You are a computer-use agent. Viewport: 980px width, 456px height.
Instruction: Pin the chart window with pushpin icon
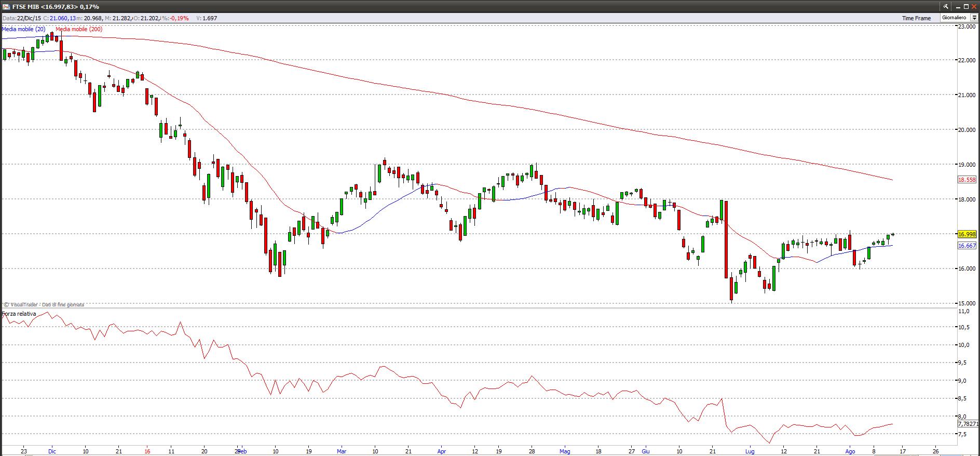pos(946,6)
